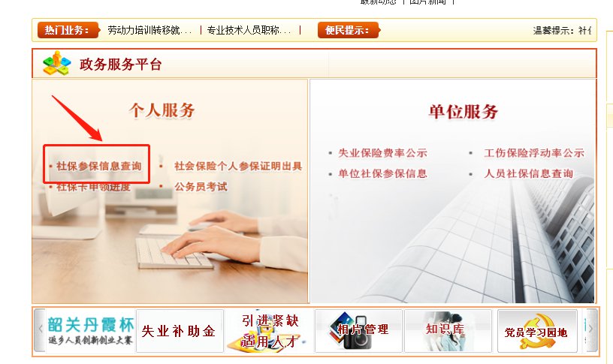Open the 韶关丹霞杯 competition banner

pyautogui.click(x=91, y=331)
